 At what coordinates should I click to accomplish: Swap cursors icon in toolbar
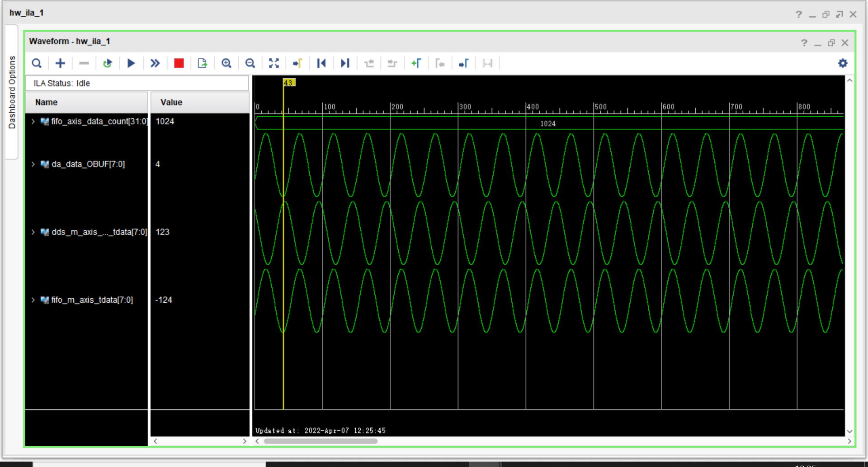487,63
